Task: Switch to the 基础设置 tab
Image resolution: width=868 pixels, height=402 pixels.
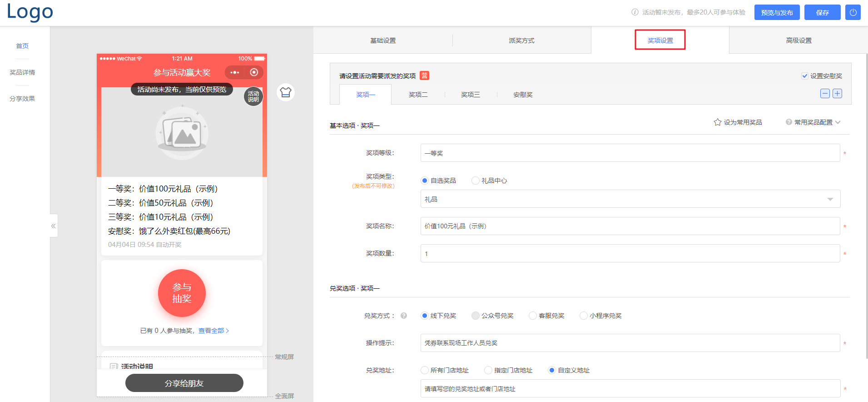Action: [383, 40]
